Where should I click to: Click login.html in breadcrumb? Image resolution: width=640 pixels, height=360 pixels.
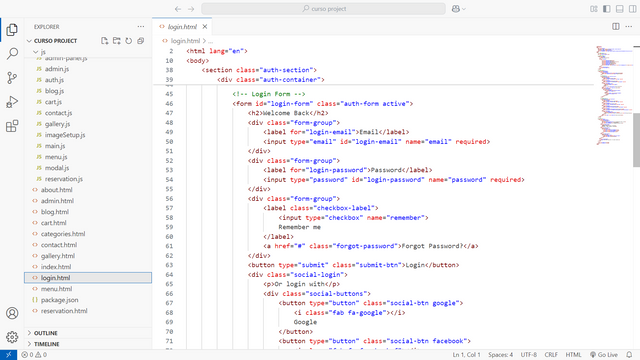(185, 41)
